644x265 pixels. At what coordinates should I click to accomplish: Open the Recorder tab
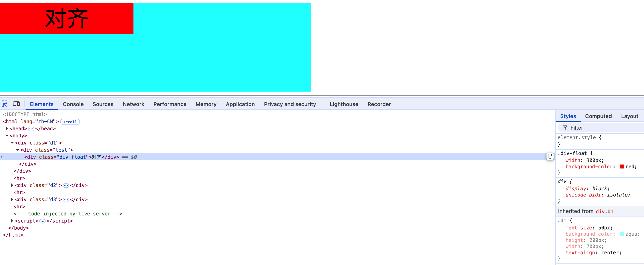point(379,104)
